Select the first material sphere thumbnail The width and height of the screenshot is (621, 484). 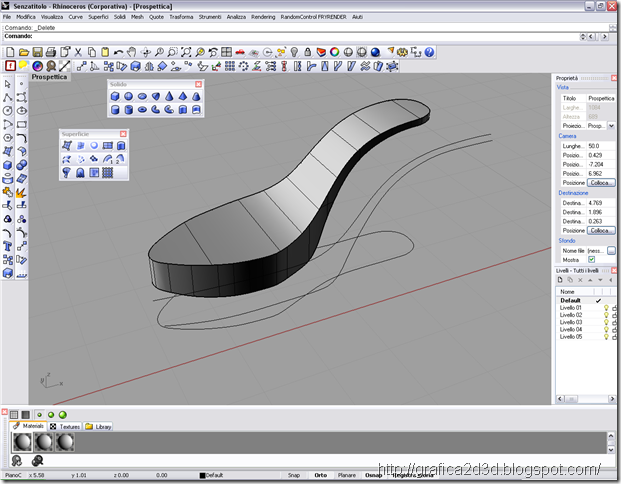pyautogui.click(x=22, y=442)
